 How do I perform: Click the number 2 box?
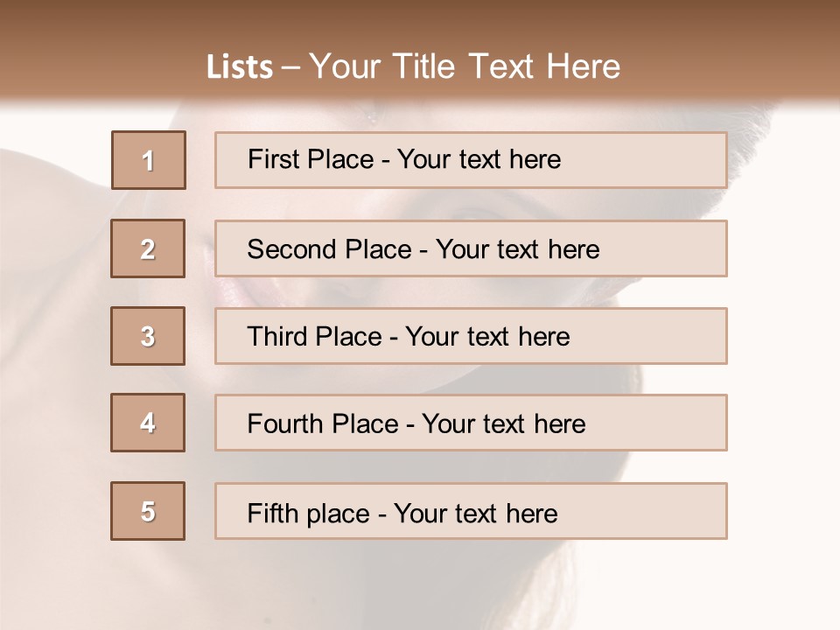[148, 248]
